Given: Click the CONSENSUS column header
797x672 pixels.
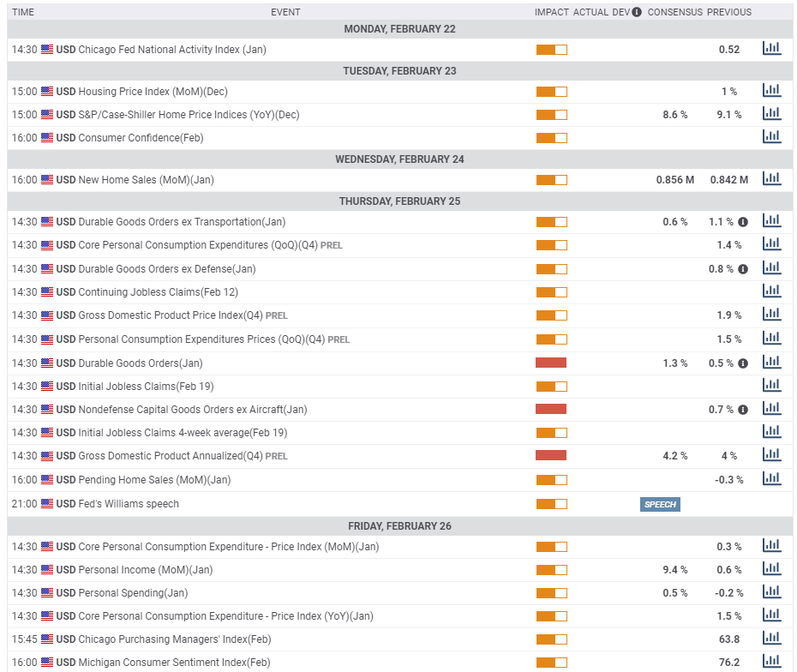Looking at the screenshot, I should 674,12.
